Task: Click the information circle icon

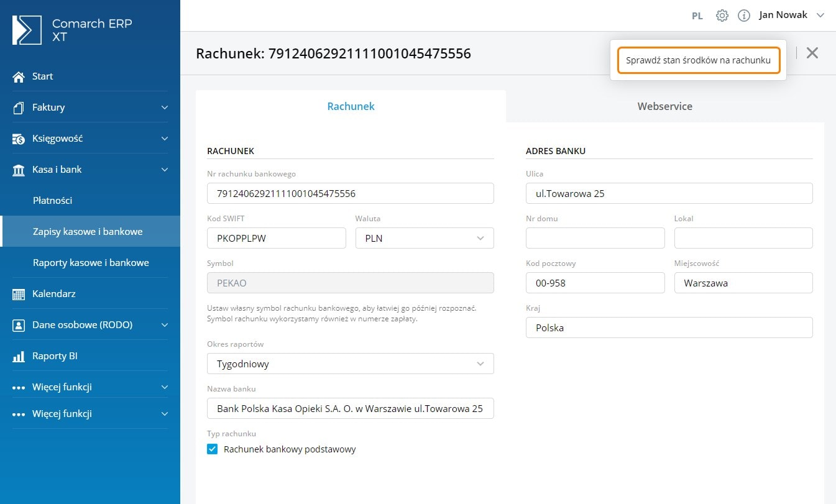Action: click(x=743, y=16)
